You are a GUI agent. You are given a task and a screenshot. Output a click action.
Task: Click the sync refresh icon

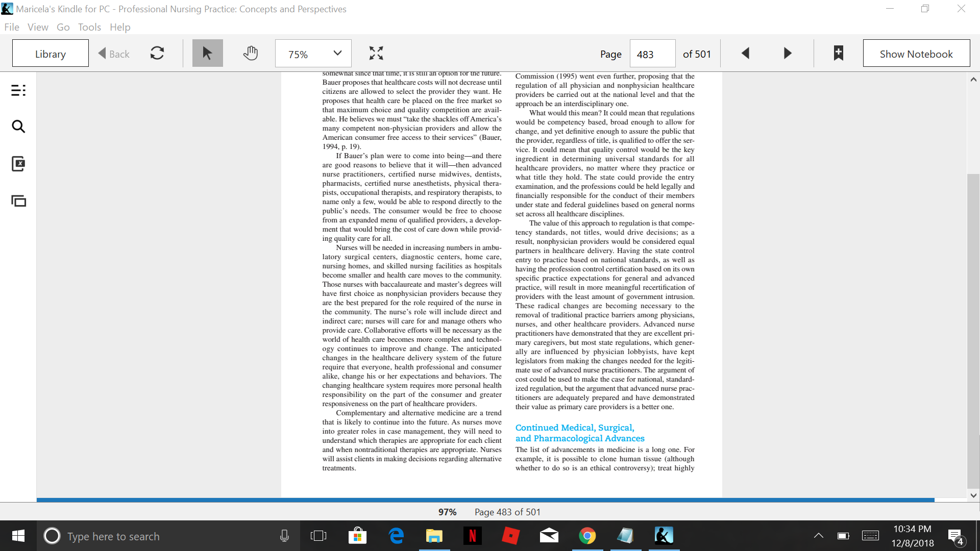(x=157, y=53)
